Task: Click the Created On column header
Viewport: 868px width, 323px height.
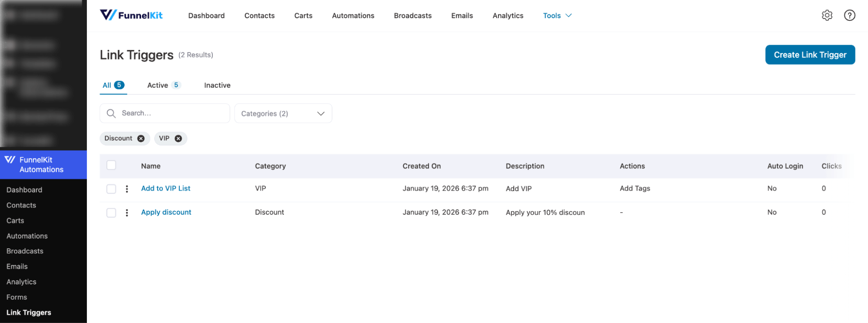Action: point(421,166)
